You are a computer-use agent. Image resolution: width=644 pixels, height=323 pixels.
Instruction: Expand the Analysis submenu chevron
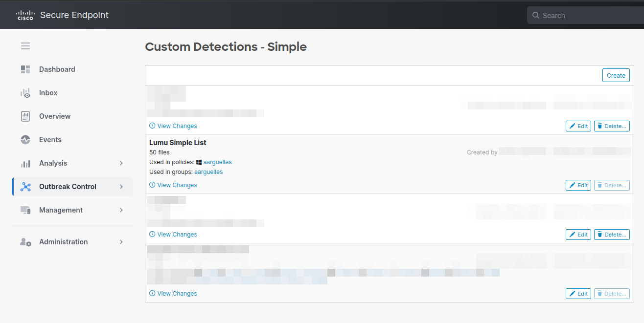pyautogui.click(x=121, y=163)
